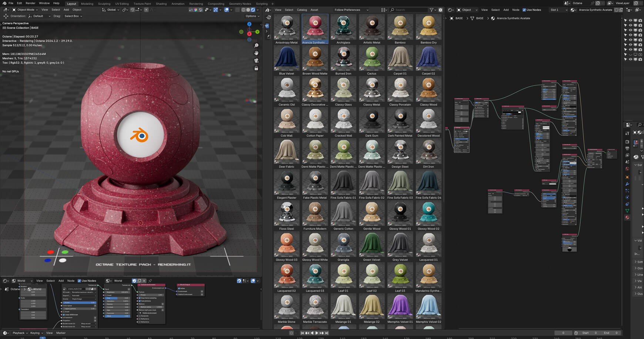644x339 pixels.
Task: Switch to the UV Editing workspace tab
Action: [x=122, y=4]
